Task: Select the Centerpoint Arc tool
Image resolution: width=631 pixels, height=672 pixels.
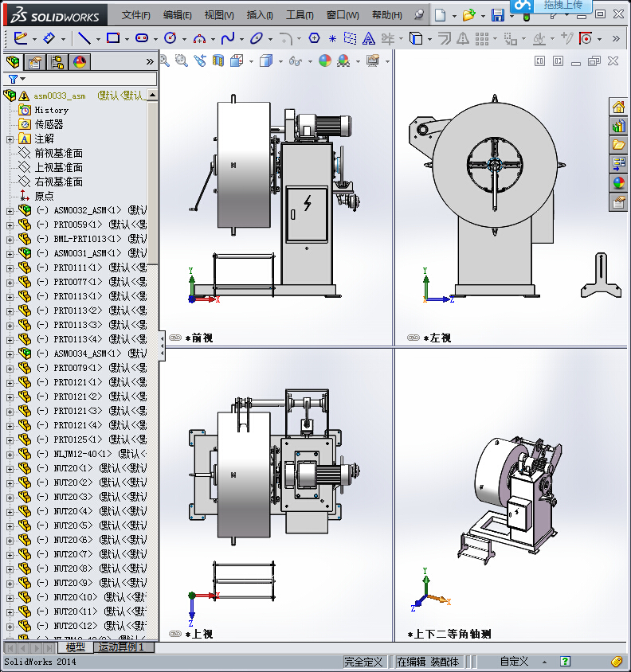Action: pyautogui.click(x=199, y=38)
